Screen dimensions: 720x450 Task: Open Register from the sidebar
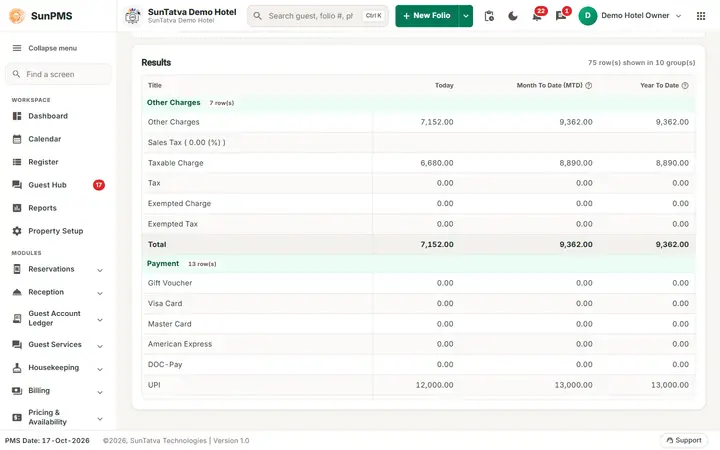click(x=43, y=162)
